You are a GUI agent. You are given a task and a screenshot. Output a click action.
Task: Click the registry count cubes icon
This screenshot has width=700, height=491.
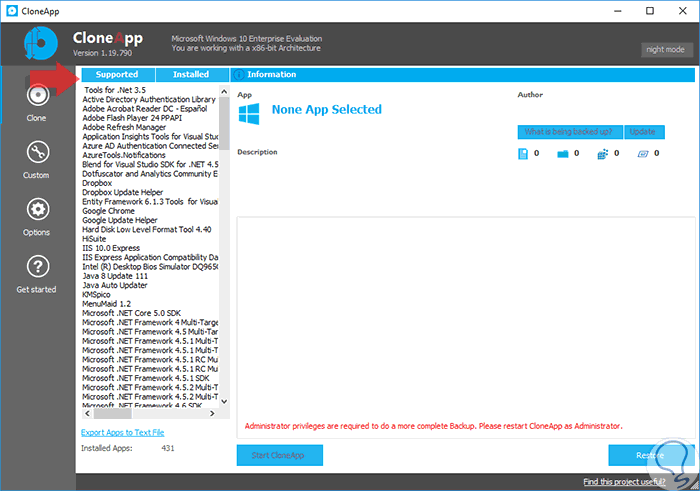[x=603, y=154]
